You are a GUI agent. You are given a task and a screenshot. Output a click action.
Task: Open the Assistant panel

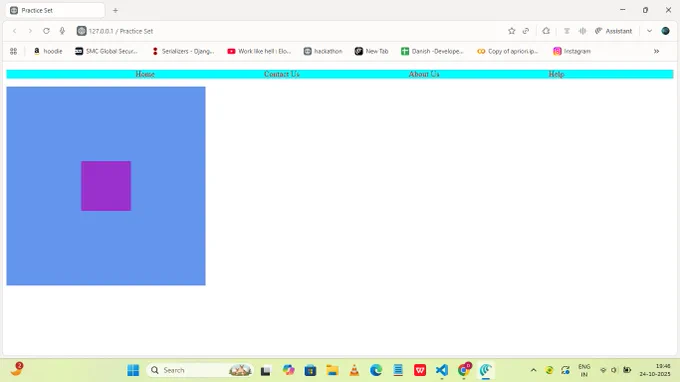pos(613,31)
